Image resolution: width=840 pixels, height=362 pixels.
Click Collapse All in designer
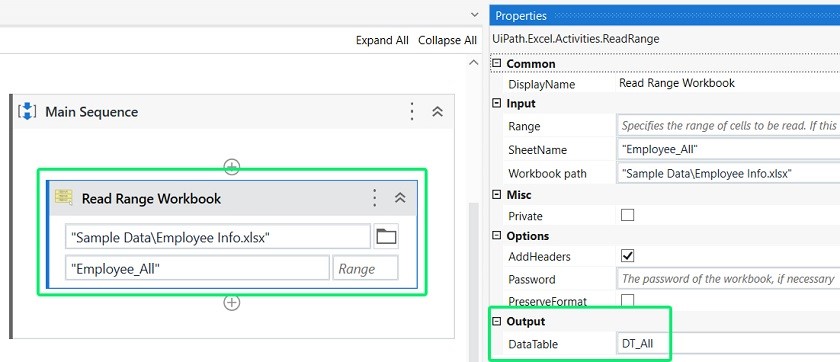point(447,41)
